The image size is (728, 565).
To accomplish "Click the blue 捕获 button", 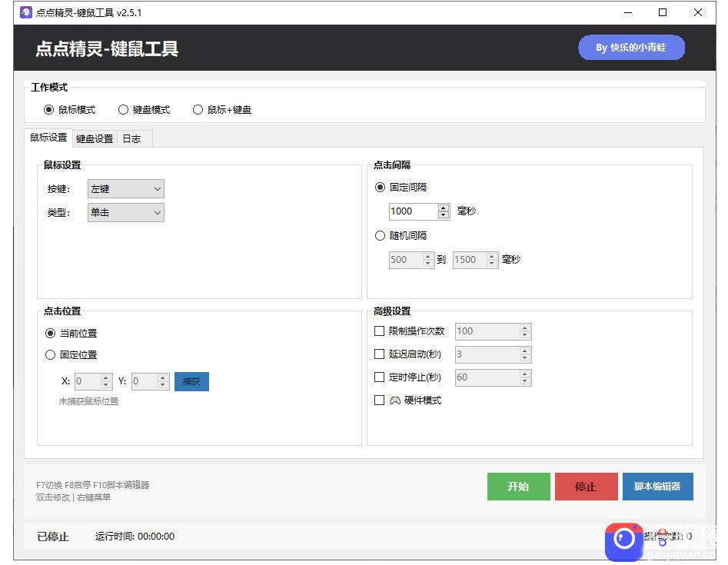I will [191, 381].
